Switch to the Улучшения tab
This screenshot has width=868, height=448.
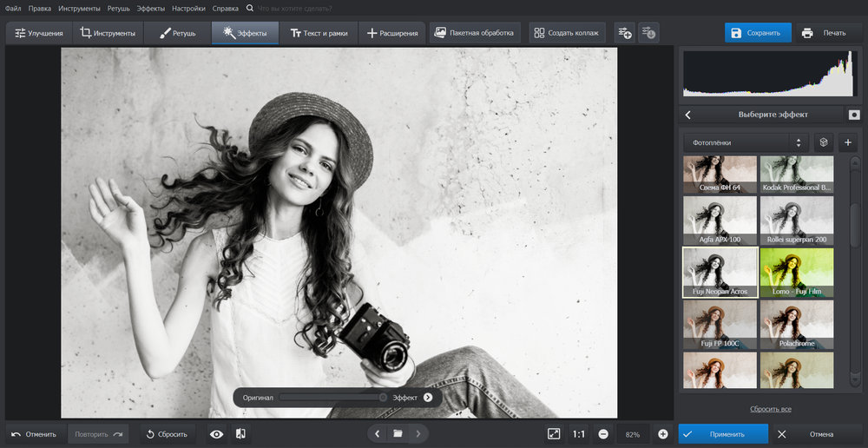click(x=39, y=33)
